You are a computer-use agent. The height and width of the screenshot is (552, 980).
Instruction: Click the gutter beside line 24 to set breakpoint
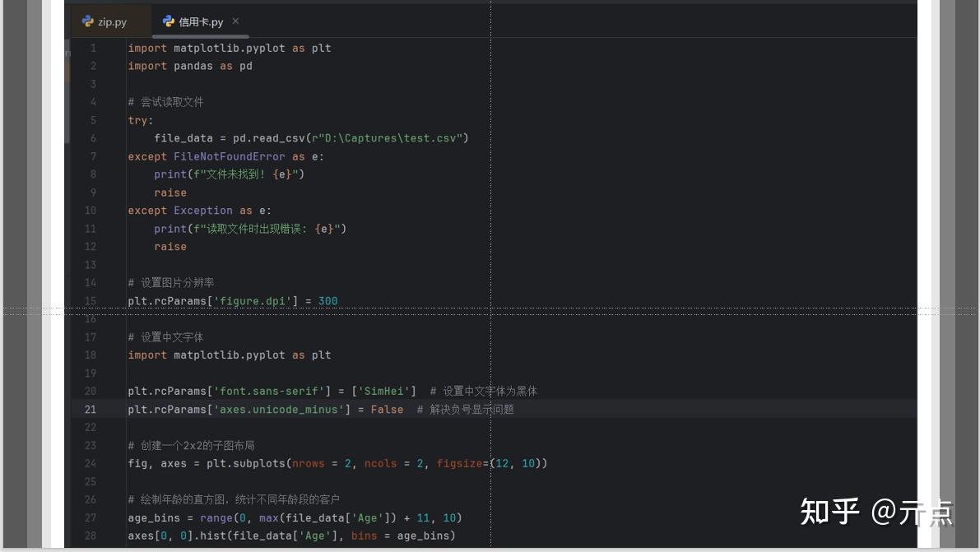(111, 463)
